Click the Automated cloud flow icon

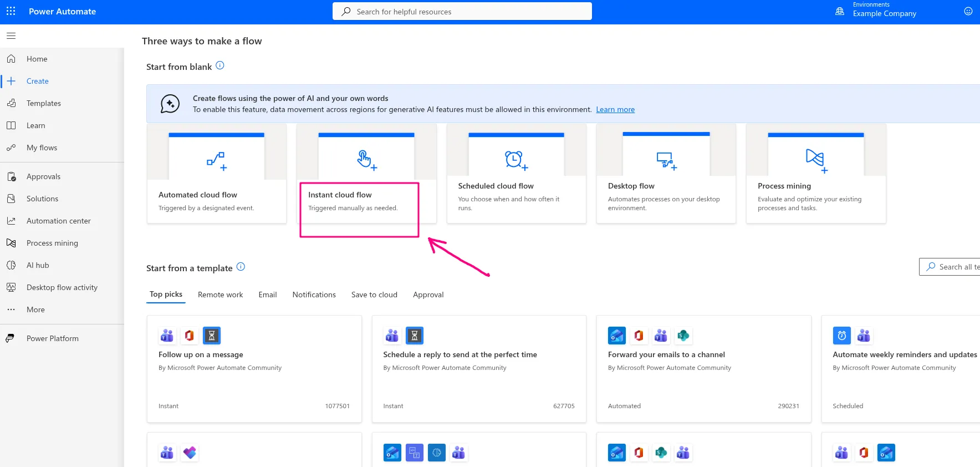coord(216,160)
